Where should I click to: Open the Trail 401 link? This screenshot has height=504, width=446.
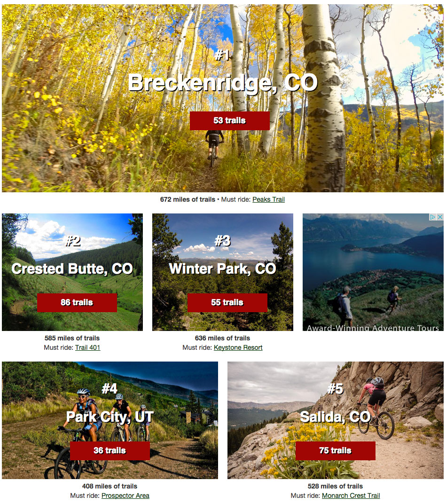pos(88,347)
